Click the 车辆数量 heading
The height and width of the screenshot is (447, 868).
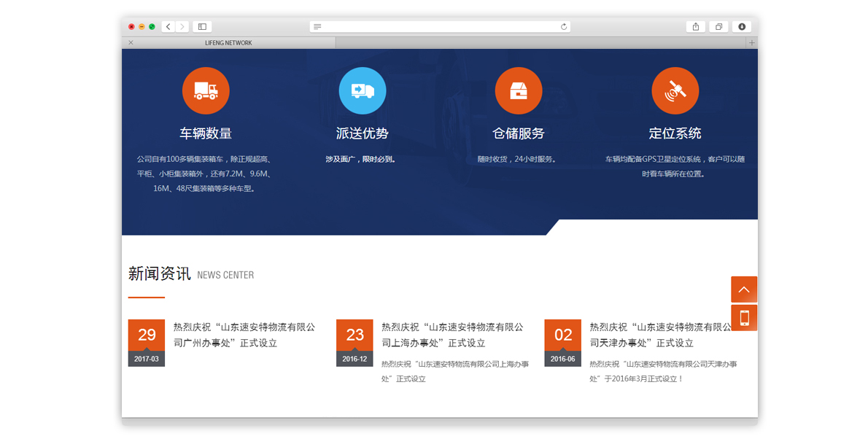(206, 133)
